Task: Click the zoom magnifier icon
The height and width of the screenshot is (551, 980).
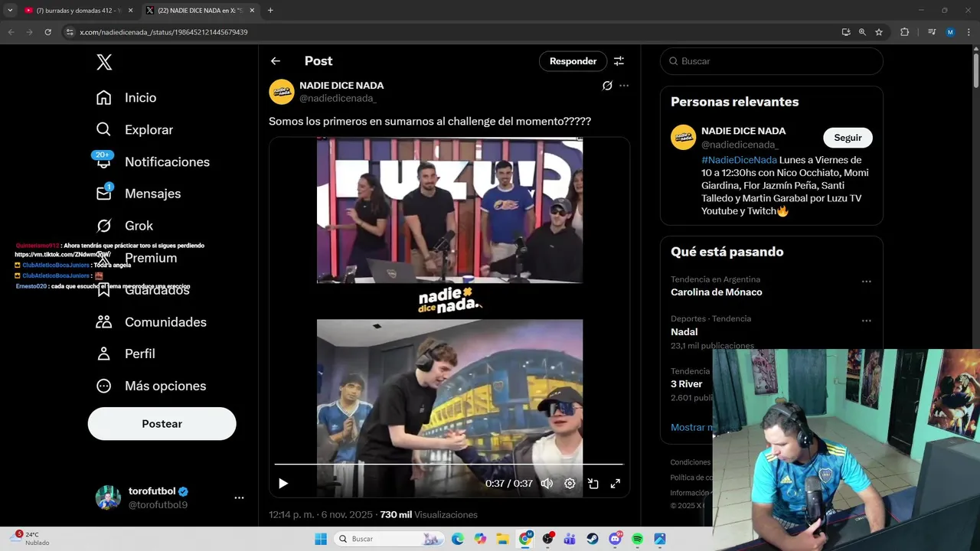Action: tap(862, 32)
